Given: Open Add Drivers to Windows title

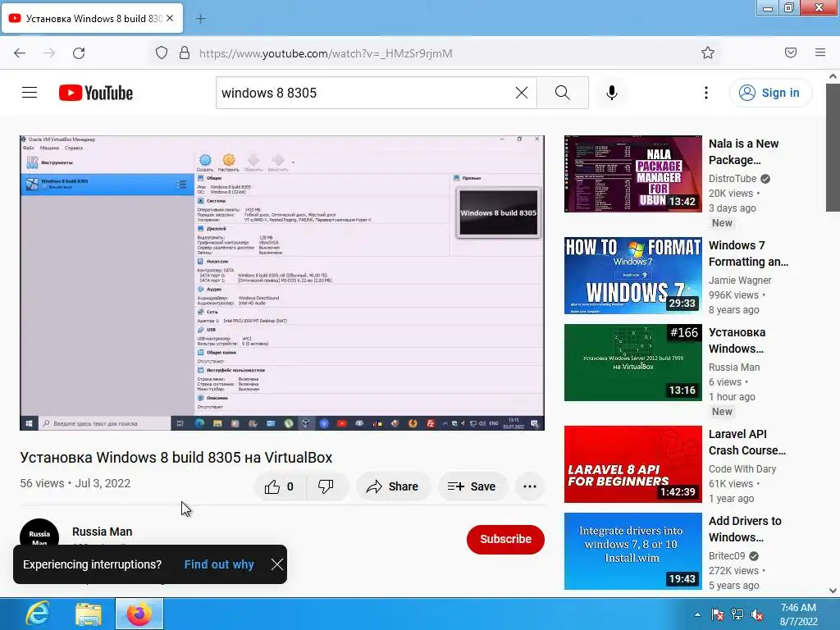Looking at the screenshot, I should point(745,529).
